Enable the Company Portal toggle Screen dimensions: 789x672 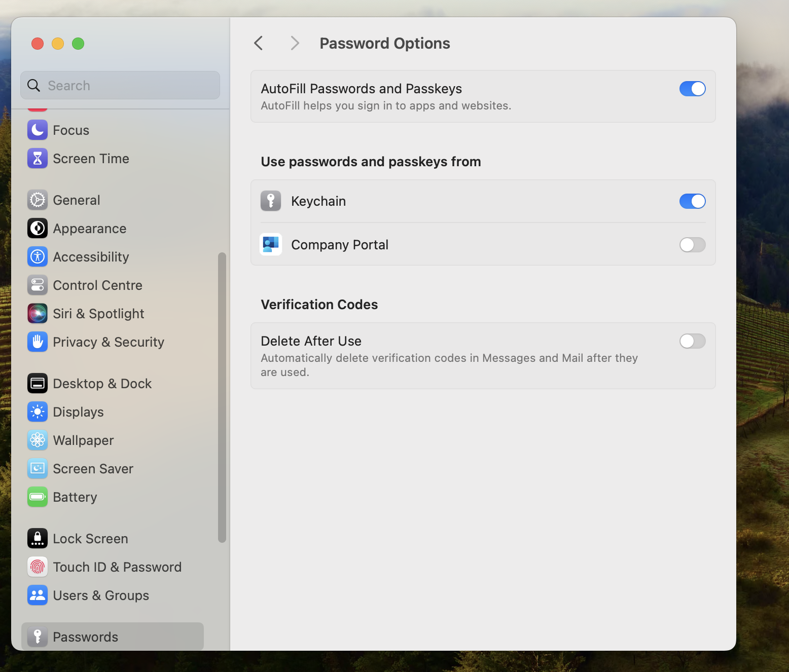(x=692, y=245)
